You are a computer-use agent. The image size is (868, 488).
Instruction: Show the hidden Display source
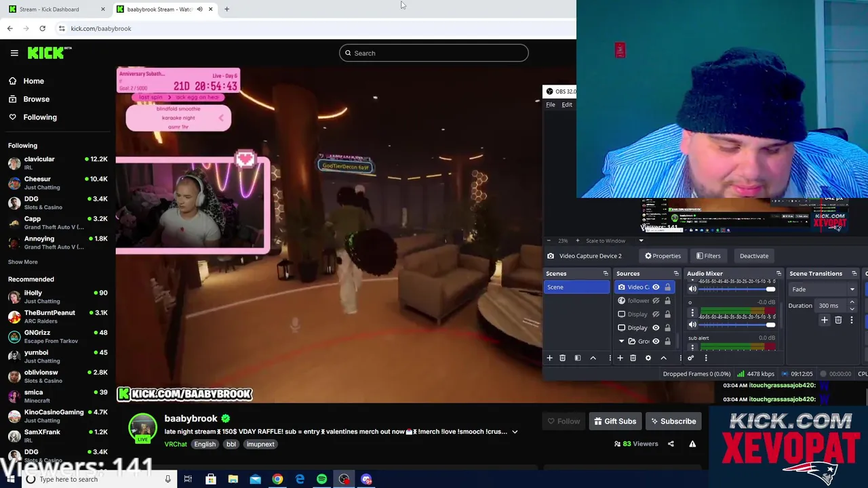click(656, 314)
